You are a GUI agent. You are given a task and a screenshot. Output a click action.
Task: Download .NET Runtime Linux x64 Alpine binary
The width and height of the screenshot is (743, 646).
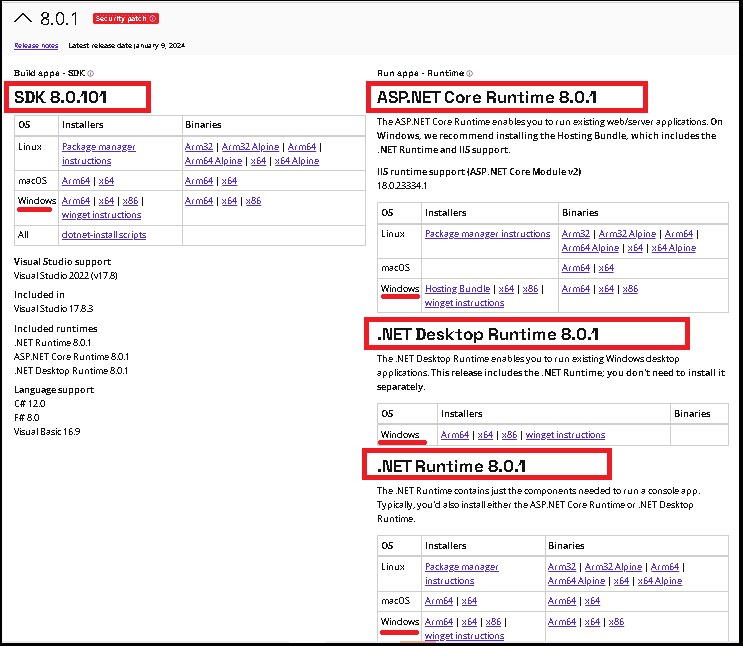[660, 581]
